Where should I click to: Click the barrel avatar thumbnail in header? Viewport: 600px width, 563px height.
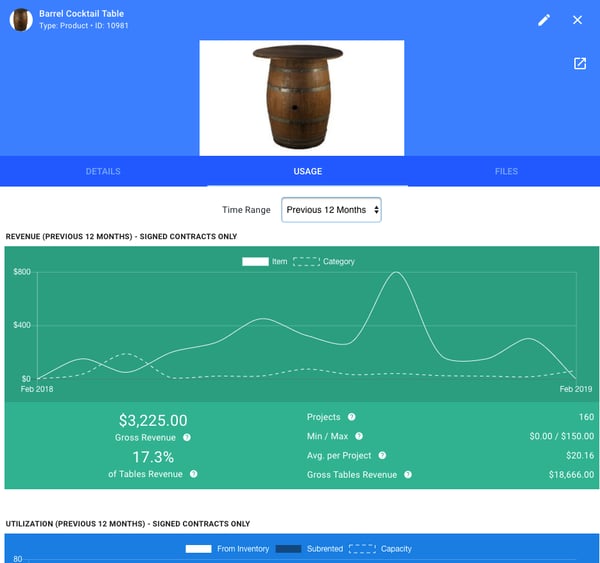21,20
